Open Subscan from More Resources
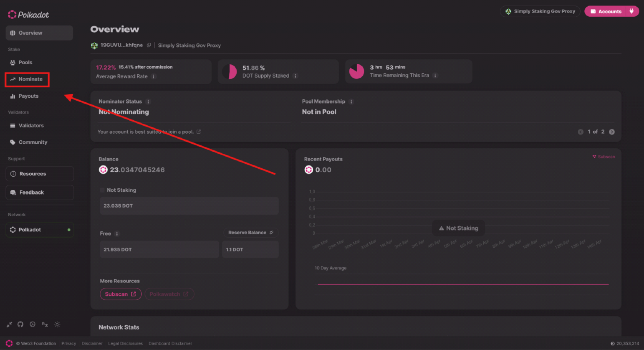The height and width of the screenshot is (350, 644). point(120,294)
